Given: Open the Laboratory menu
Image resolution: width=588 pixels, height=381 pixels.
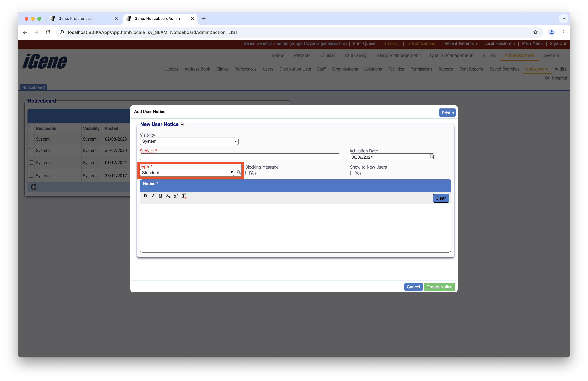Looking at the screenshot, I should [355, 55].
